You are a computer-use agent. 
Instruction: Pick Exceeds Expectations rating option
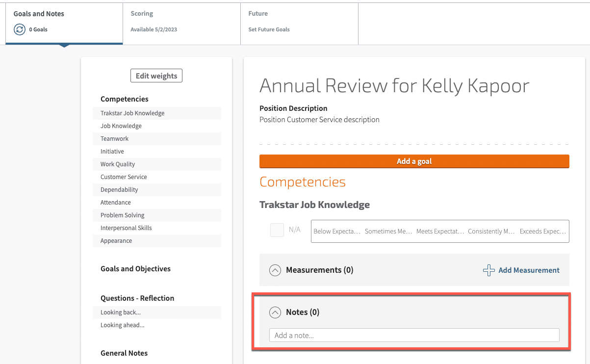tap(543, 232)
